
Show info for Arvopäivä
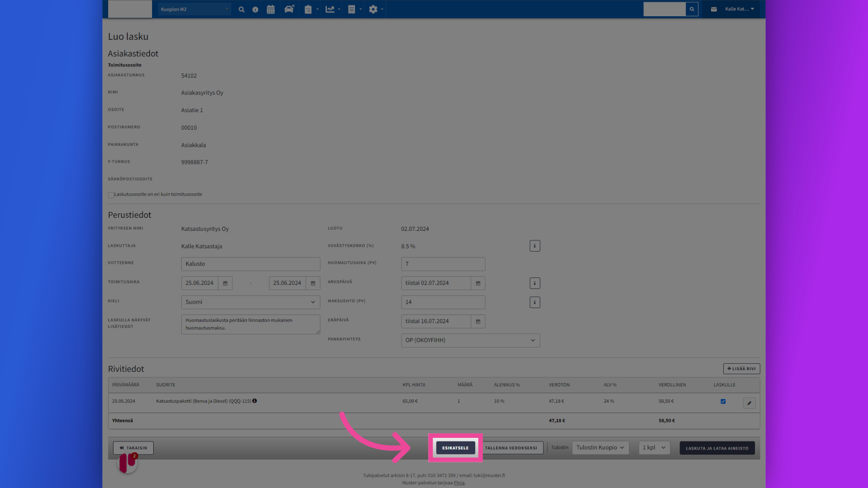click(535, 283)
